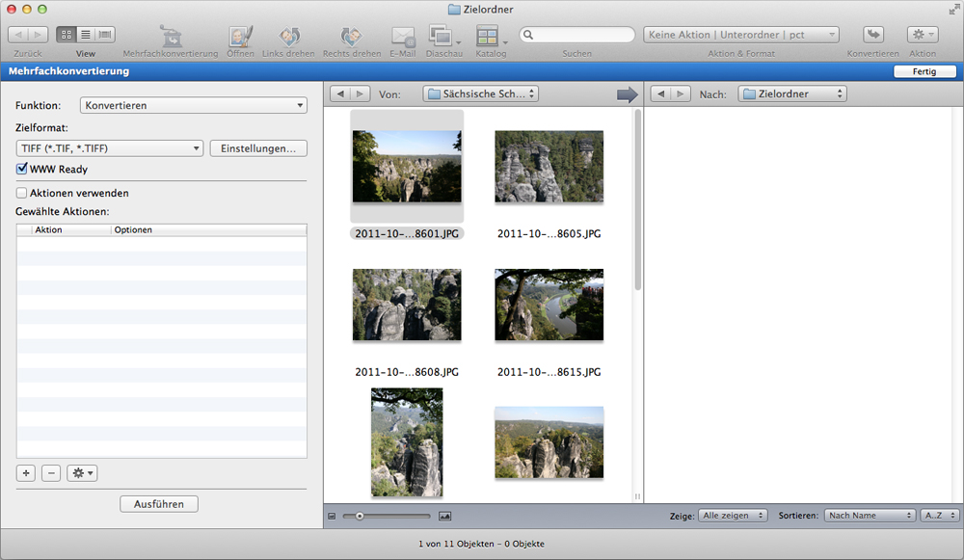This screenshot has width=964, height=560.
Task: Click the Mehrfachkonvertierung toolbar icon
Action: tap(170, 36)
